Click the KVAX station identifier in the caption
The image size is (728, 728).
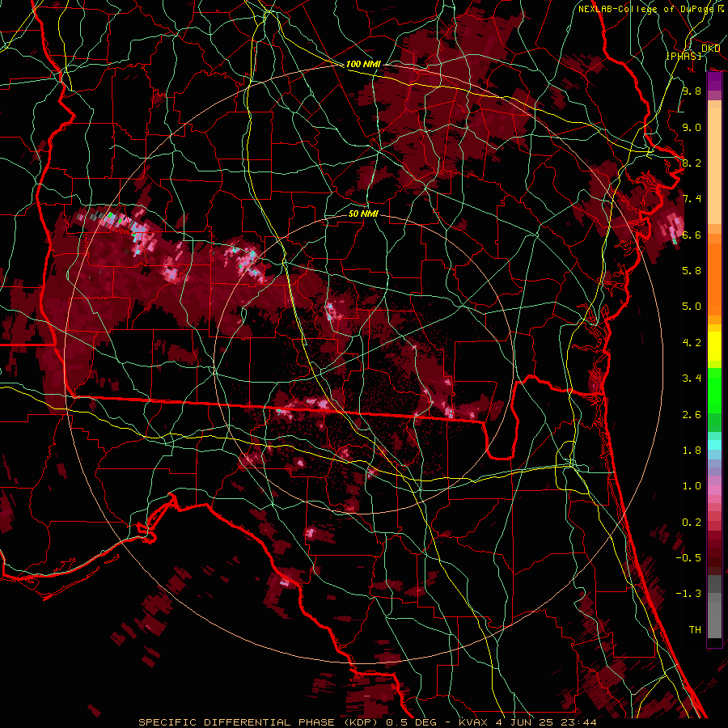(x=473, y=722)
